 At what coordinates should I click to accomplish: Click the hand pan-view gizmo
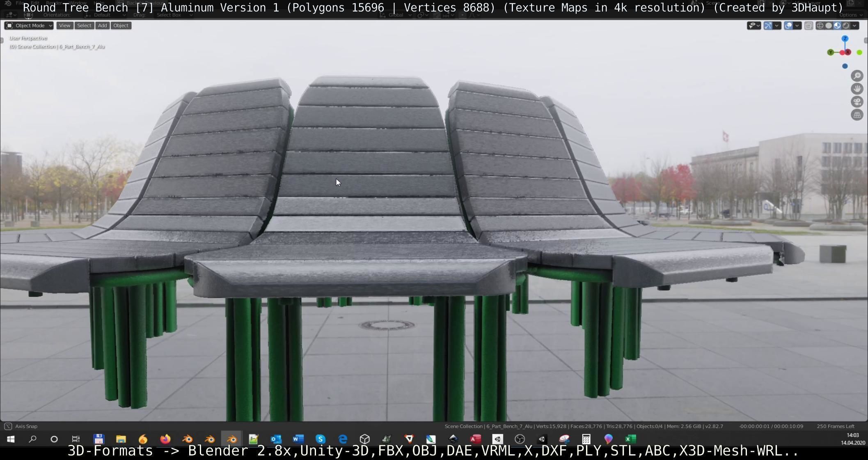pos(857,89)
